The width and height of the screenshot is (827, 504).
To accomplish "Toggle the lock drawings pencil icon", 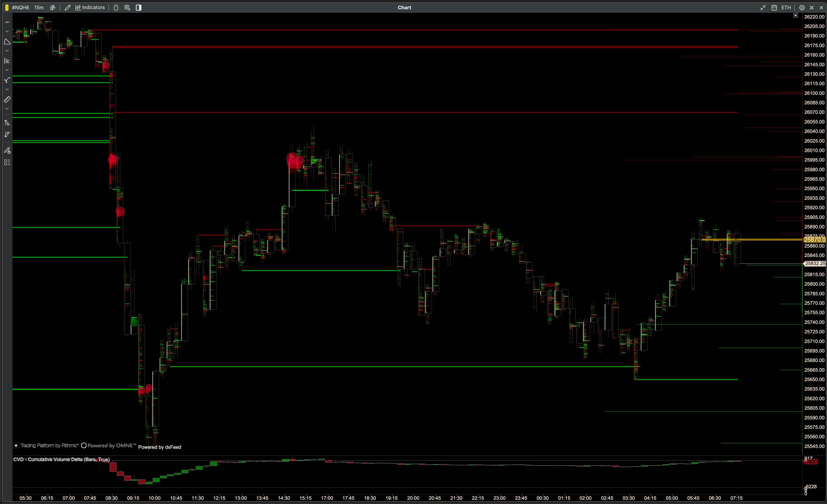I will pyautogui.click(x=7, y=150).
